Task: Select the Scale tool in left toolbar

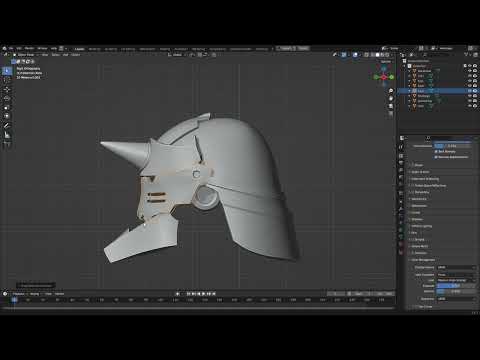Action: pyautogui.click(x=7, y=107)
